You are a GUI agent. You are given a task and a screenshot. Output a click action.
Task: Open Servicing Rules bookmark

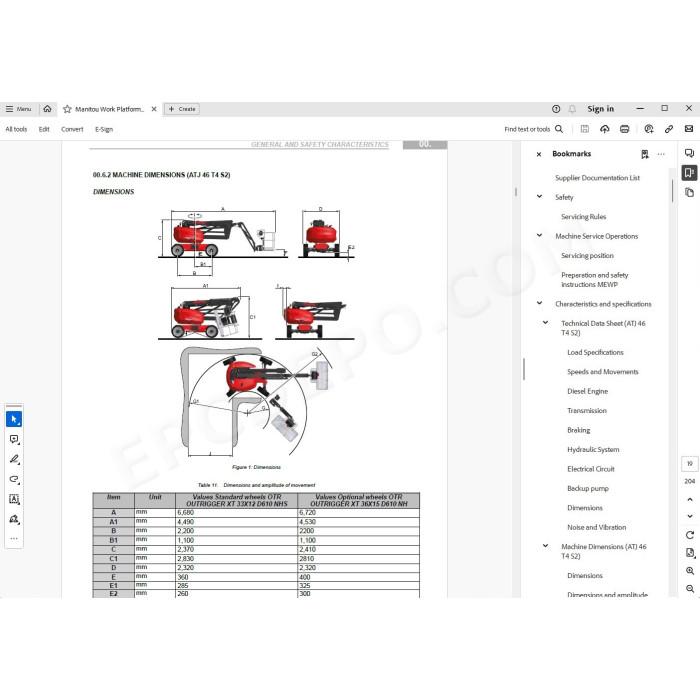tap(583, 217)
